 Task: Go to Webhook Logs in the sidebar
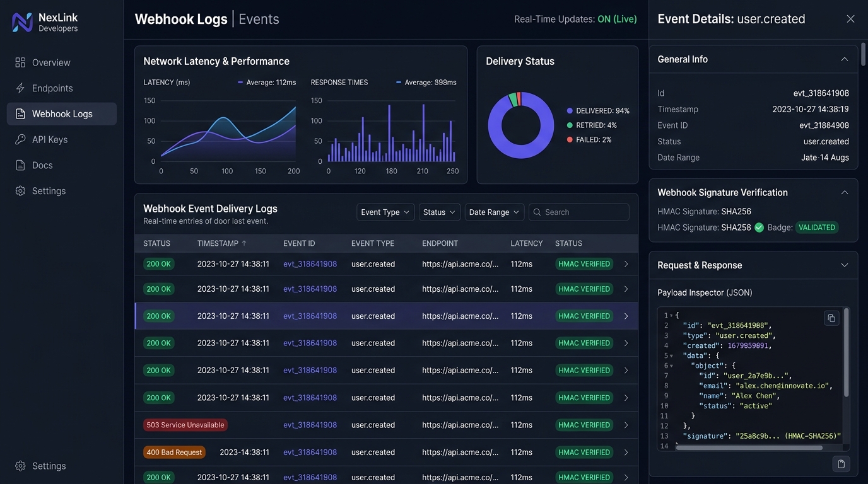coord(62,114)
